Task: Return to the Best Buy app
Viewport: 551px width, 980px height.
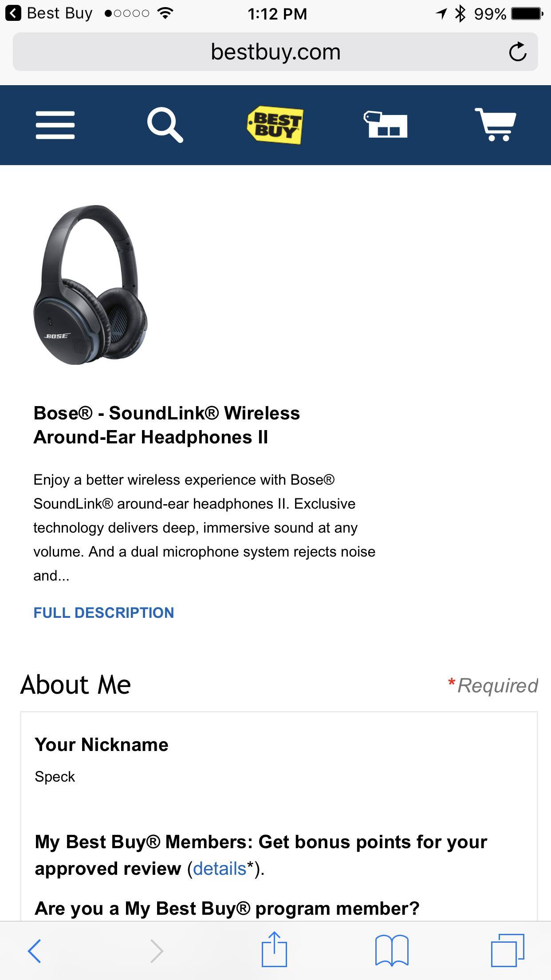Action: click(49, 13)
